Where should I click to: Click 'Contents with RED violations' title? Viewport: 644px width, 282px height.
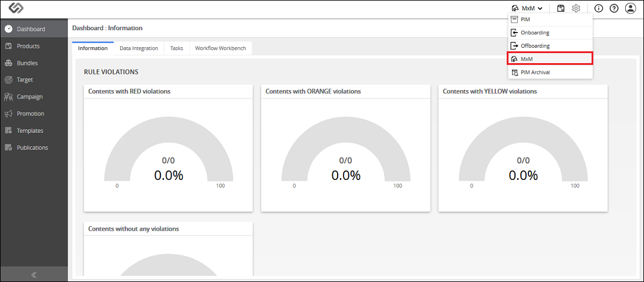(x=130, y=91)
